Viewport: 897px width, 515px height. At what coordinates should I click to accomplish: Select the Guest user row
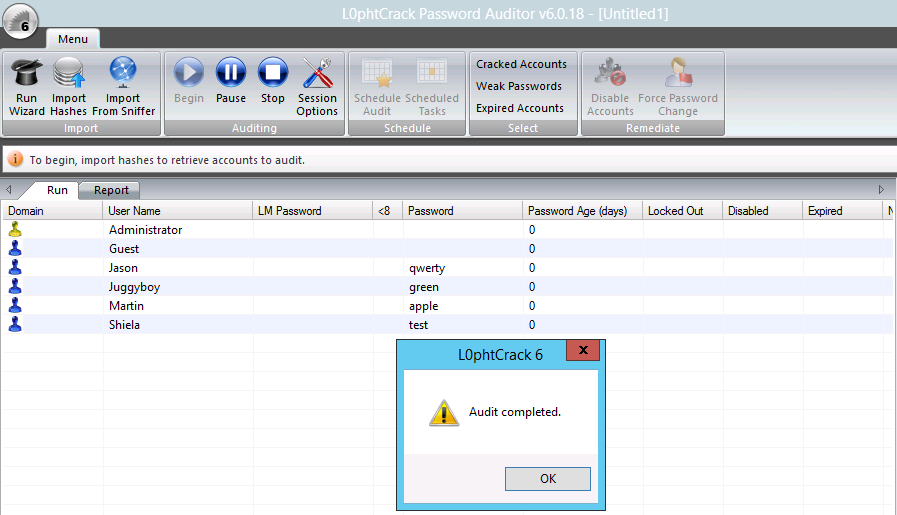pyautogui.click(x=446, y=248)
